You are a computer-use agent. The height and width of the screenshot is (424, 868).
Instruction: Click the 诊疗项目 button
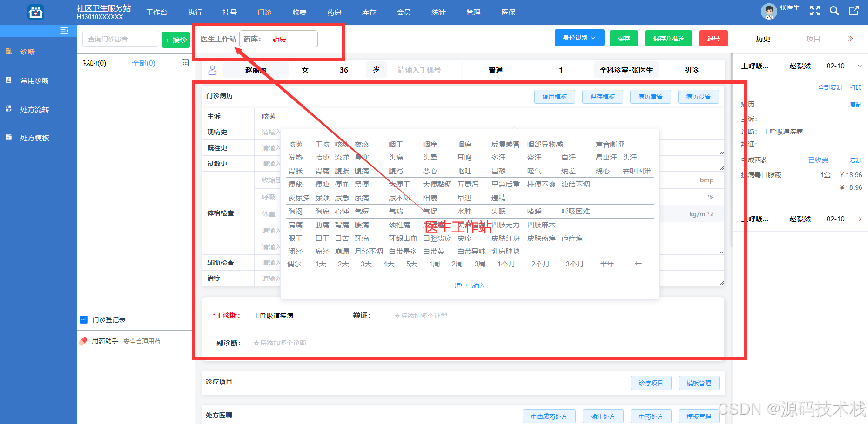pos(651,383)
